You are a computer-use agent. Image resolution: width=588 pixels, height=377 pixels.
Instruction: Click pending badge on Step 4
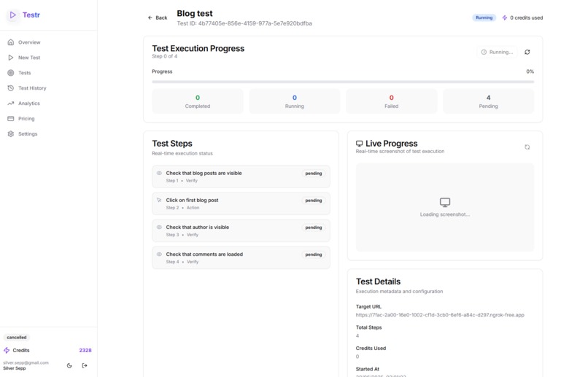click(314, 254)
